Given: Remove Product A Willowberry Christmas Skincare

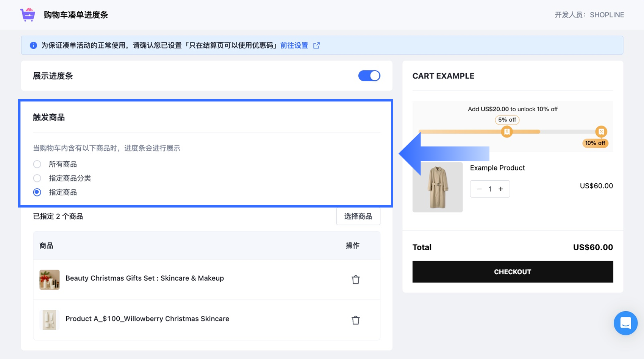Looking at the screenshot, I should coord(355,320).
